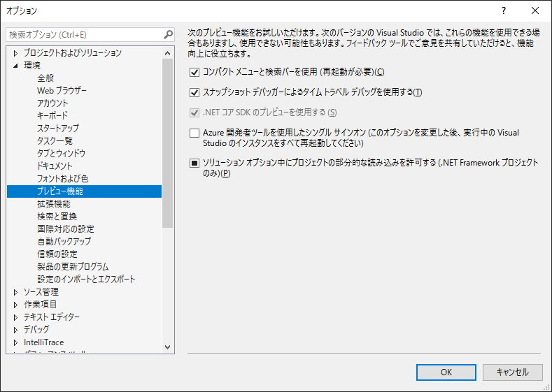Select 製品の更新プログラム
Viewport: 552px width, 392px height.
coord(73,267)
